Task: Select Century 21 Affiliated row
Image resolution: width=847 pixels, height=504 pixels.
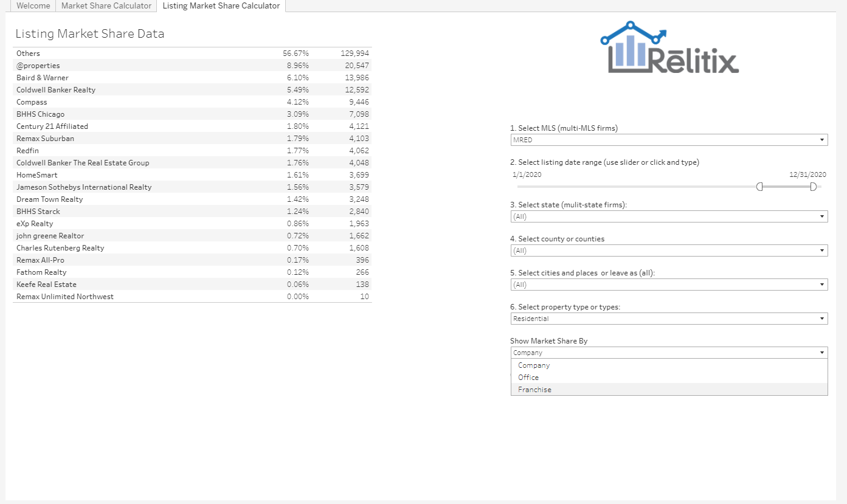Action: pyautogui.click(x=192, y=126)
